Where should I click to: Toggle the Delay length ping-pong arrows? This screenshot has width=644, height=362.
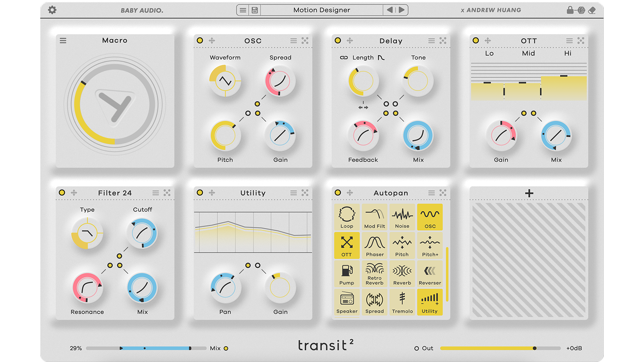coord(363,107)
